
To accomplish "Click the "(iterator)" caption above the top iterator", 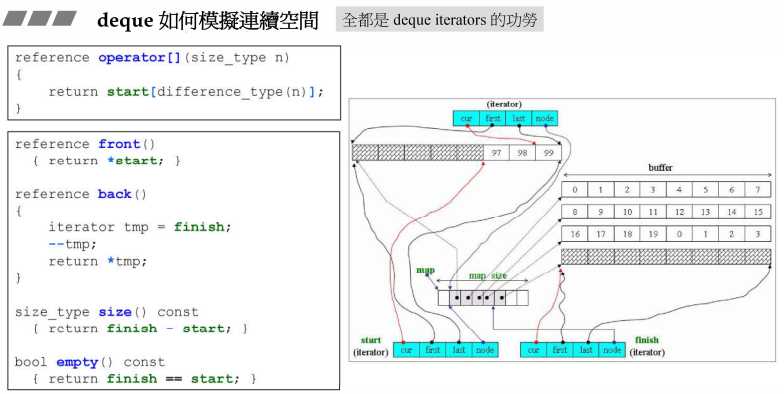I will [x=504, y=104].
